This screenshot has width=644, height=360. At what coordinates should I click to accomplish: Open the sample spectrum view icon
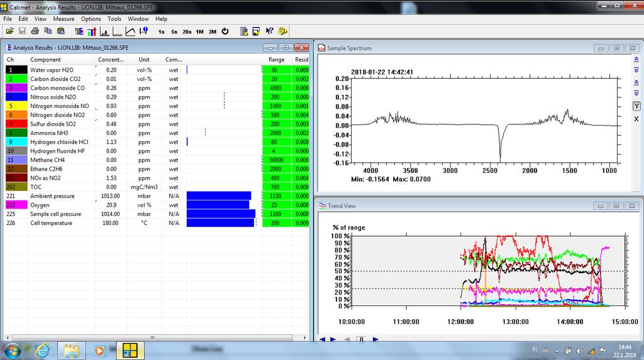105,31
